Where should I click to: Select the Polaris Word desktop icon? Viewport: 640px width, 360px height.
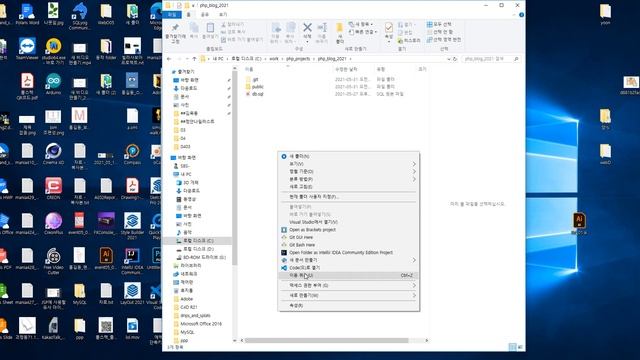point(27,14)
